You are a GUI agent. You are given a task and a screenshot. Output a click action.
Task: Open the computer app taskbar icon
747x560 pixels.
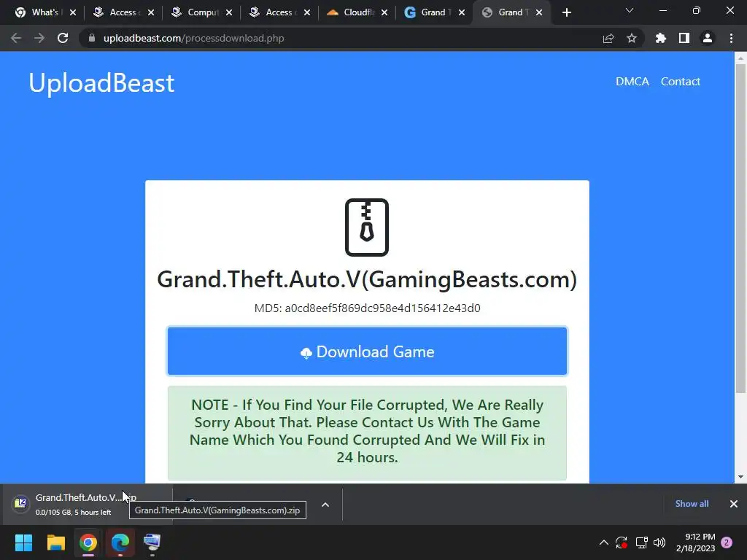[152, 542]
